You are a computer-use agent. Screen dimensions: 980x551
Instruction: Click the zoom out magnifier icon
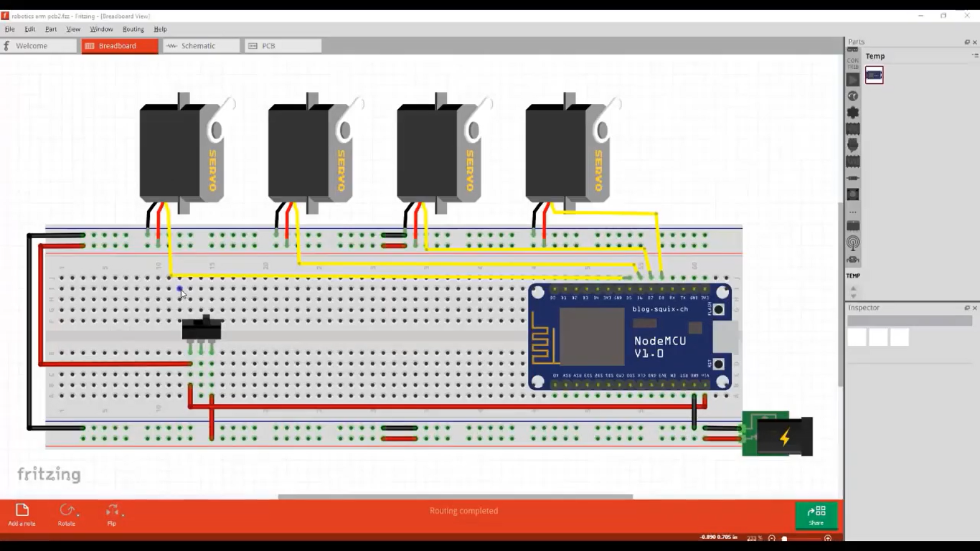click(772, 538)
